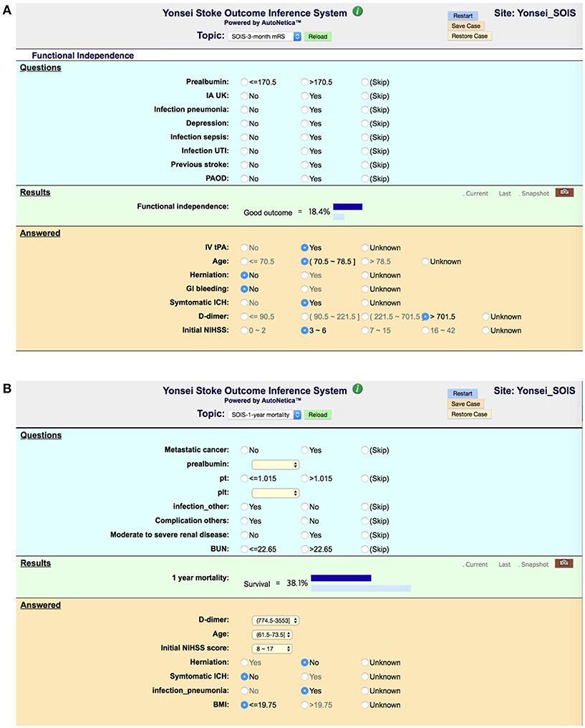Image resolution: width=585 pixels, height=728 pixels.
Task: Click the Current link in panel B results
Action: [475, 565]
